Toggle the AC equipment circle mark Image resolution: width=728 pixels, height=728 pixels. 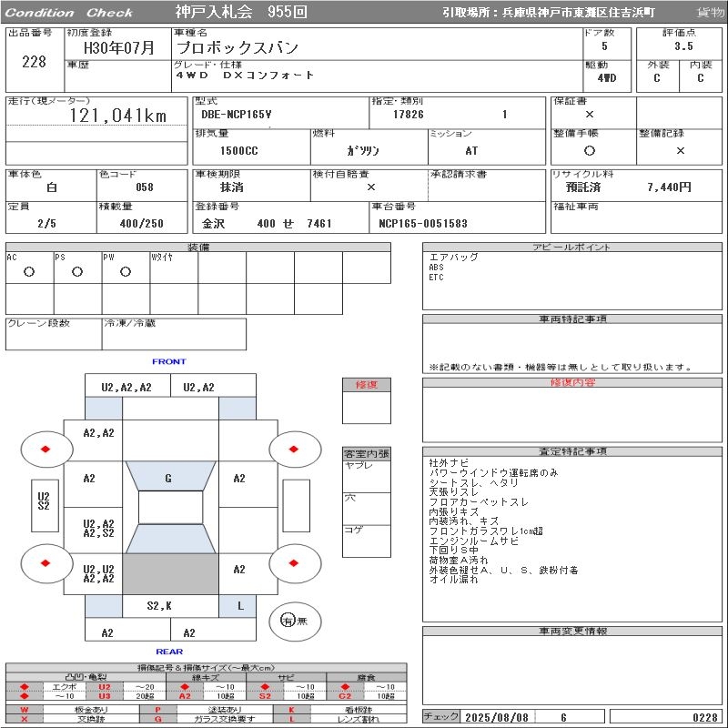tap(29, 271)
